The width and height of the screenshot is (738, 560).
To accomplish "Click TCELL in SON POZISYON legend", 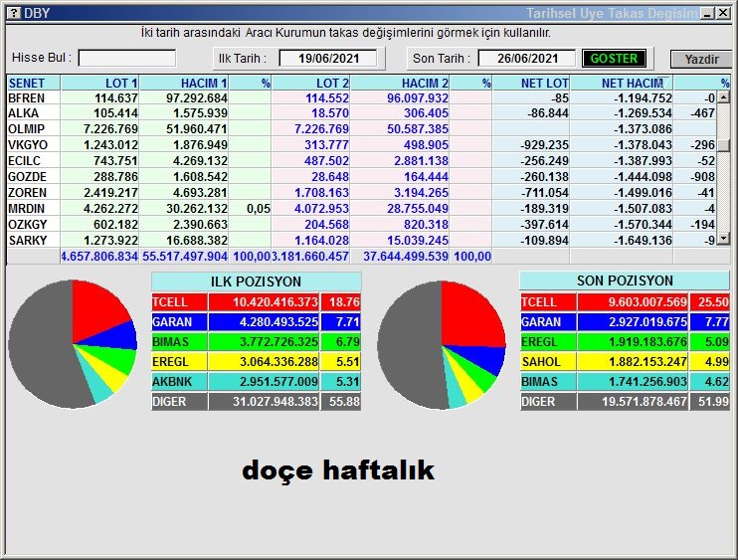I will click(625, 301).
